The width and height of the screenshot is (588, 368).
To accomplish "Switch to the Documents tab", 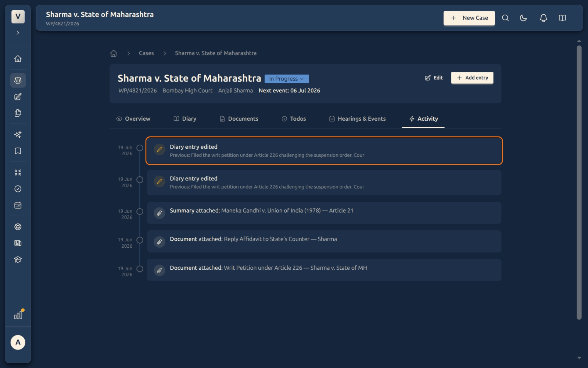I will coord(239,119).
